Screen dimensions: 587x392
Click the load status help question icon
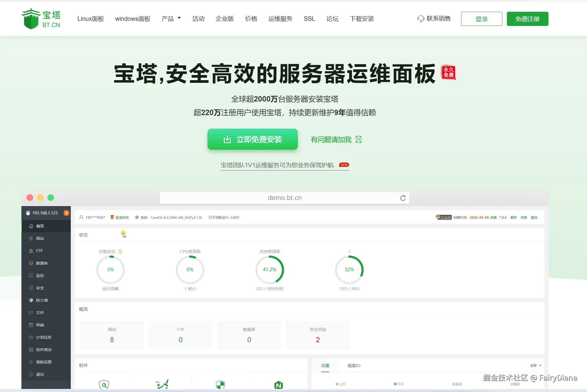pos(120,252)
